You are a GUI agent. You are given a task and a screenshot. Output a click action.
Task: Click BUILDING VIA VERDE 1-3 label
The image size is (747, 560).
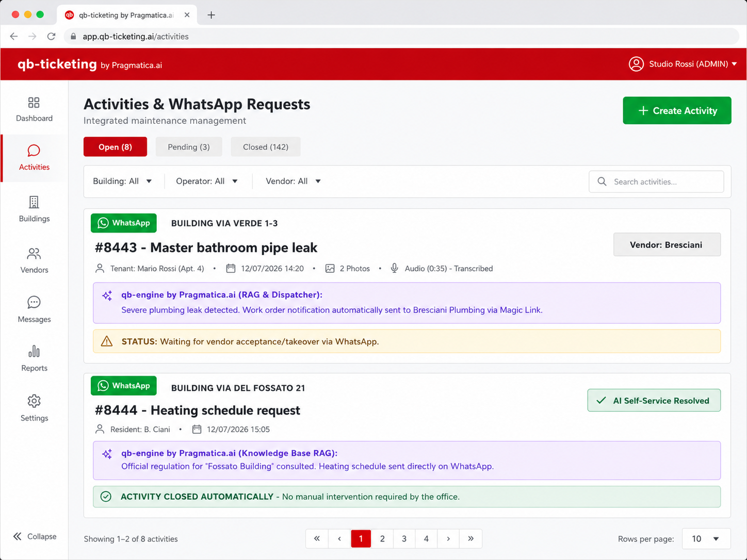[x=224, y=223]
